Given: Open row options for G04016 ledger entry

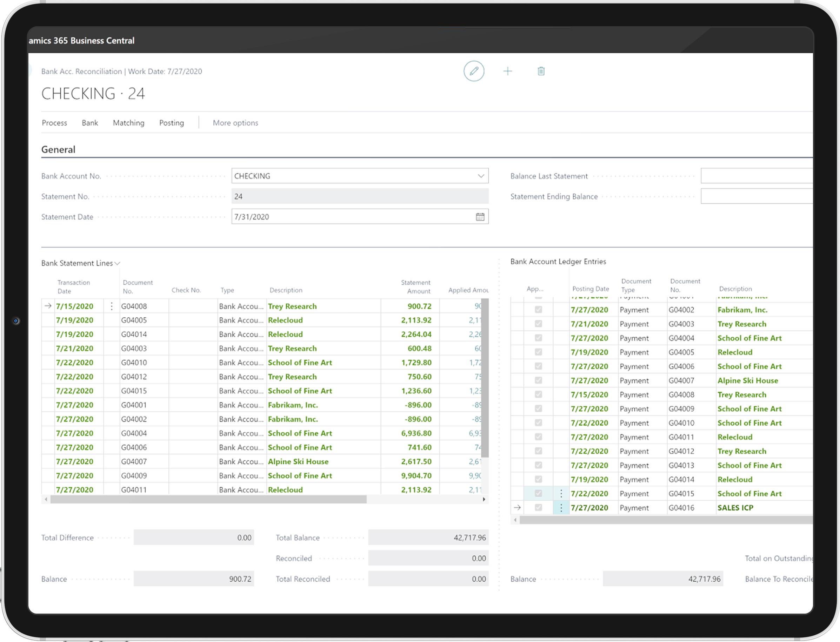Looking at the screenshot, I should [561, 507].
